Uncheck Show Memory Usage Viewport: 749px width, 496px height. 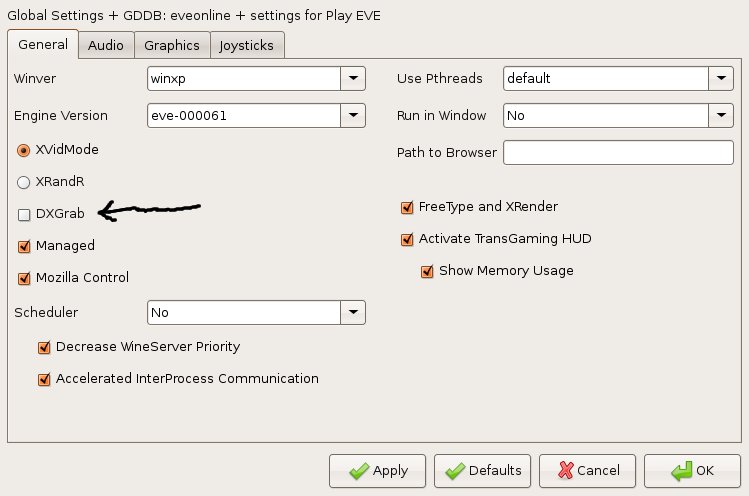tap(428, 271)
